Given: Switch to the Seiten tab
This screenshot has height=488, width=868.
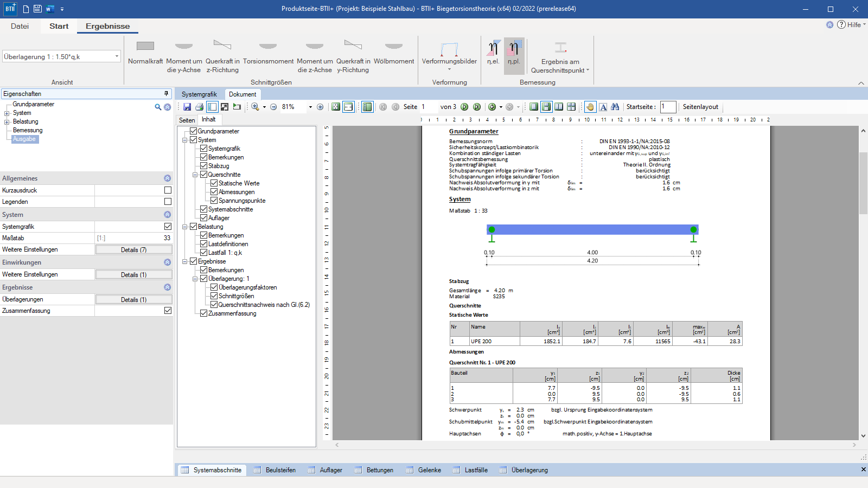Looking at the screenshot, I should coord(187,120).
